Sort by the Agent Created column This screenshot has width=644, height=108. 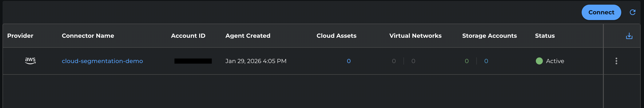click(247, 36)
